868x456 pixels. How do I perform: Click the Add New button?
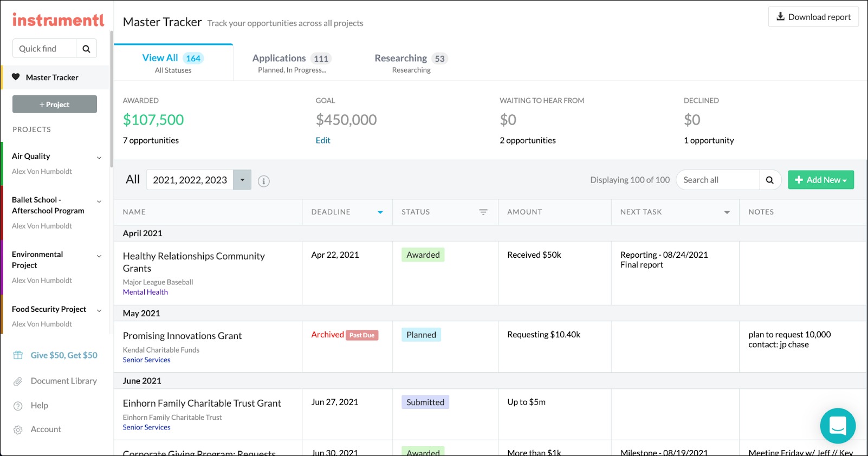coord(820,180)
